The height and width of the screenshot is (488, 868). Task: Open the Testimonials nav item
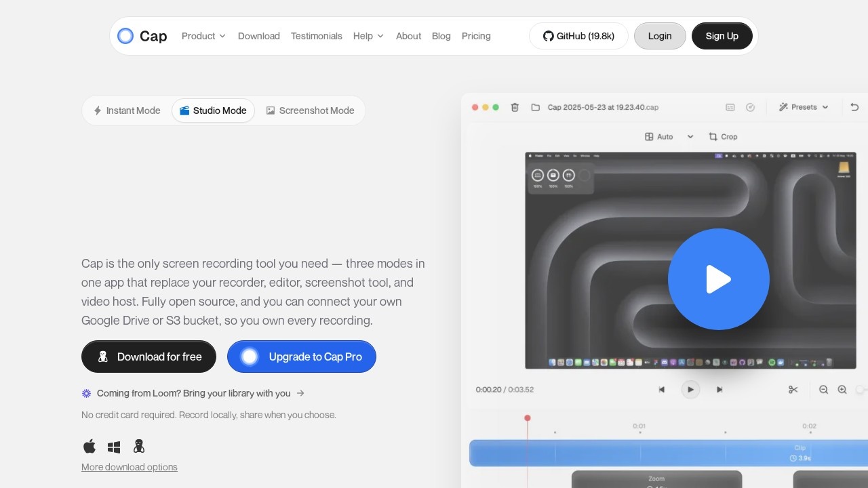pyautogui.click(x=317, y=36)
